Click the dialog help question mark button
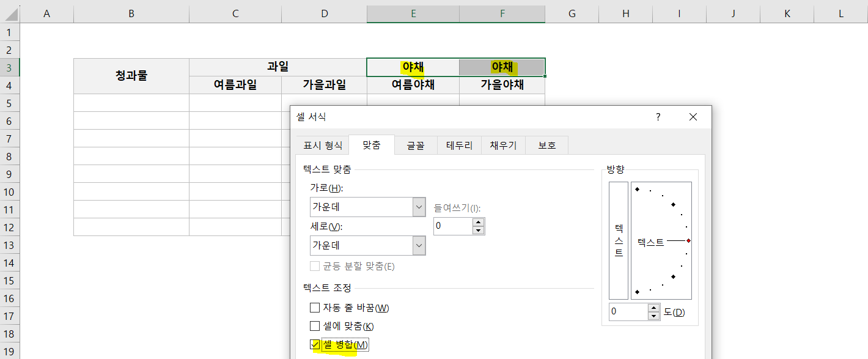 (657, 116)
